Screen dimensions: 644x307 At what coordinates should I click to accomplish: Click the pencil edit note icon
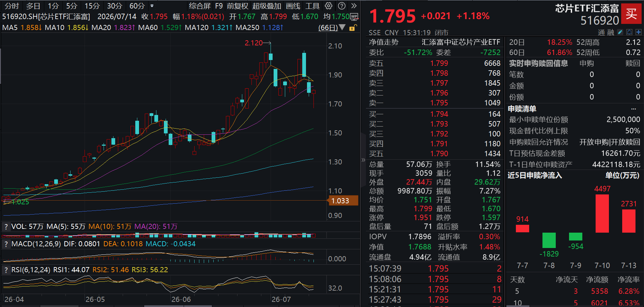pos(620,32)
